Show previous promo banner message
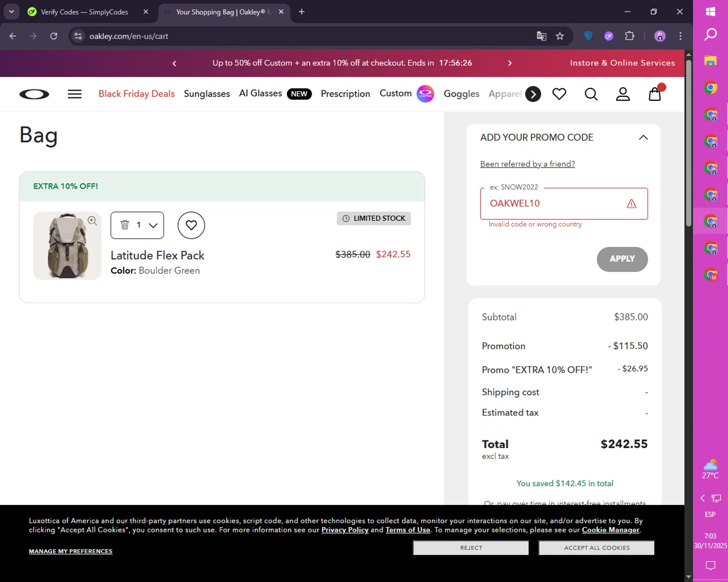This screenshot has width=728, height=582. coord(174,64)
